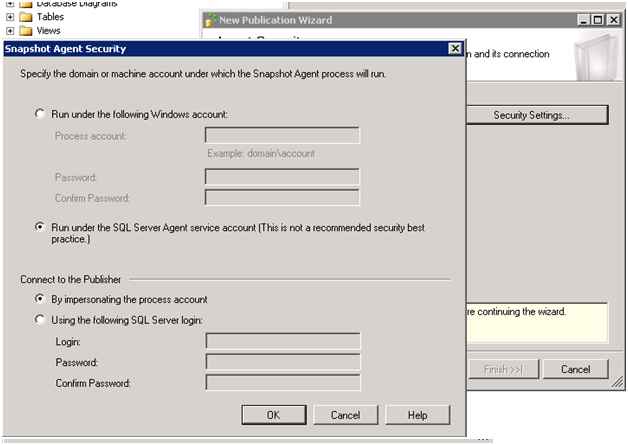628x445 pixels.
Task: Cancel the Snapshot Agent Security dialog
Action: (345, 415)
